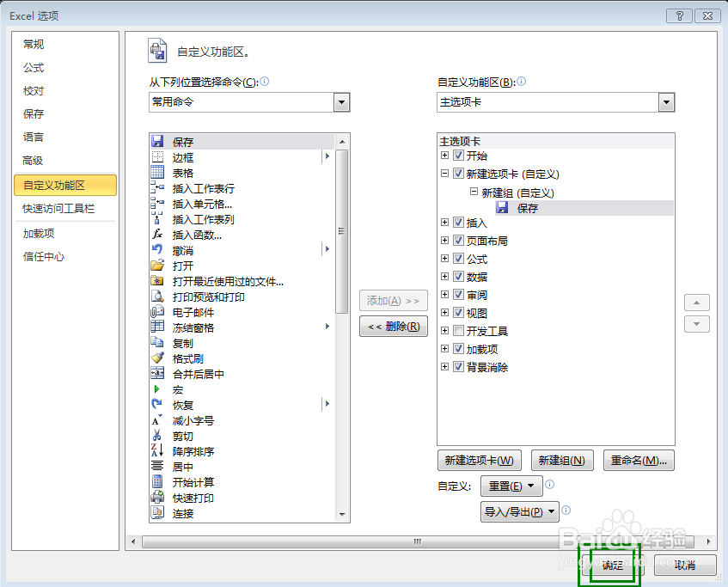The height and width of the screenshot is (587, 728).
Task: Click info icon beside 从下列位置选择命令
Action: coord(264,82)
